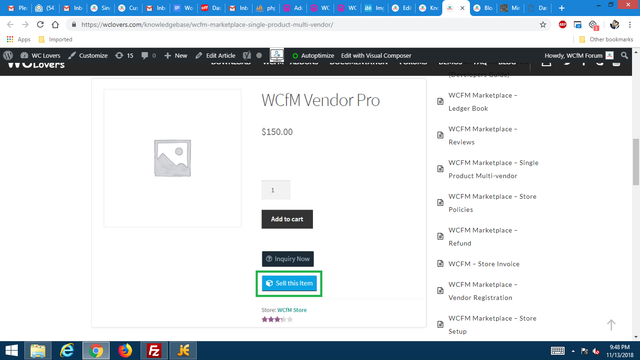Open the Apps bookmarks shortcut
This screenshot has width=640, height=360.
point(19,40)
